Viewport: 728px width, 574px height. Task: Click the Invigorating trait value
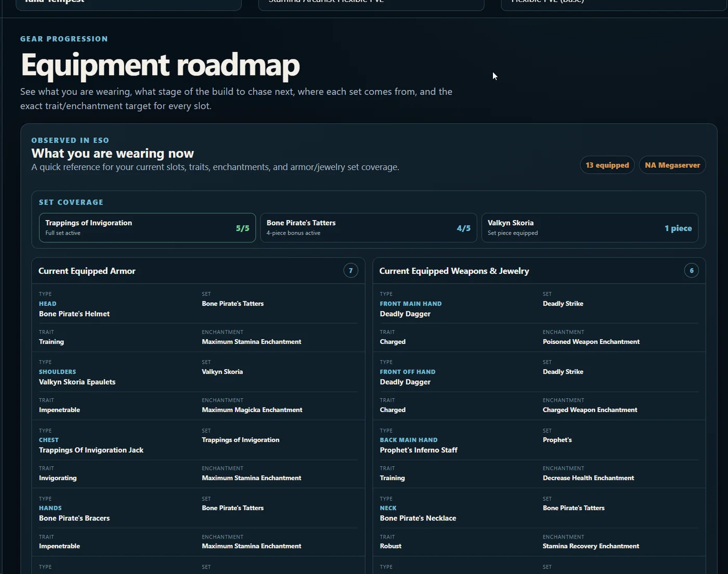point(58,478)
